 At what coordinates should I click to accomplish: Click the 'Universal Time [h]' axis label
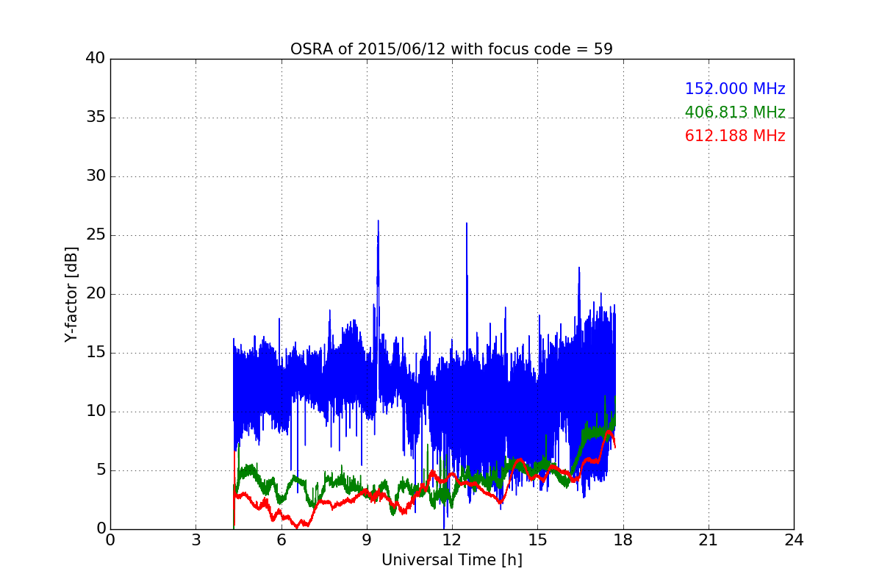coord(451,560)
